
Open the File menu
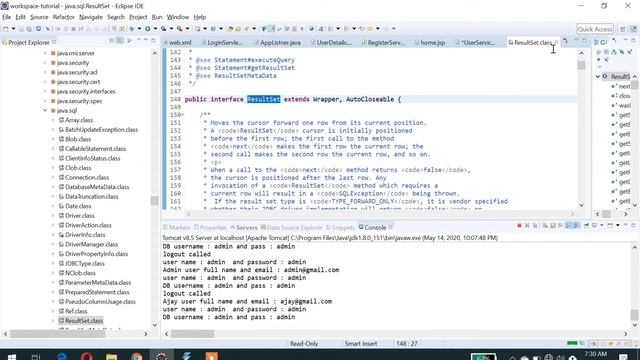(7, 17)
